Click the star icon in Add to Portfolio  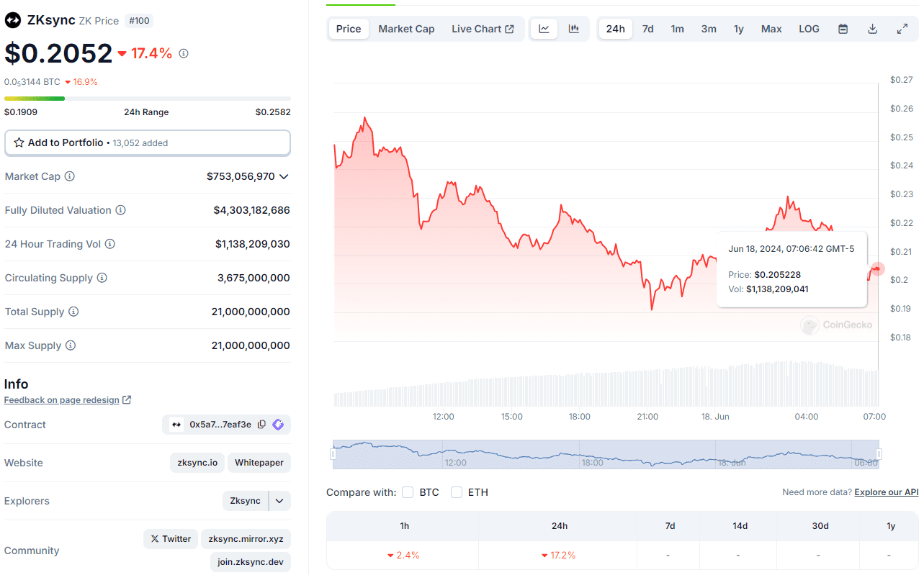coord(19,142)
